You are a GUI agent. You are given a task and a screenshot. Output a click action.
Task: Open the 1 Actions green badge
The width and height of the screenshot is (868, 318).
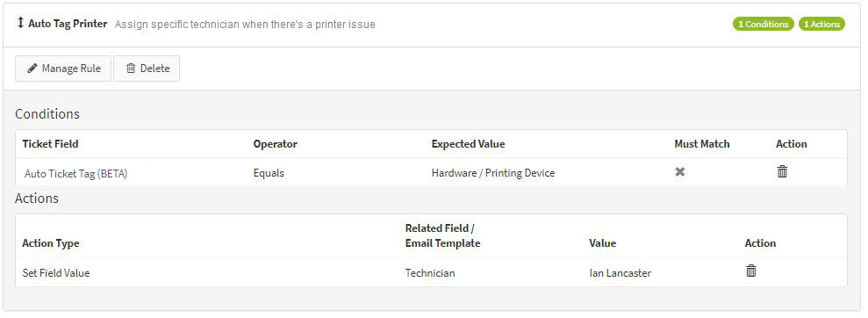coord(821,24)
